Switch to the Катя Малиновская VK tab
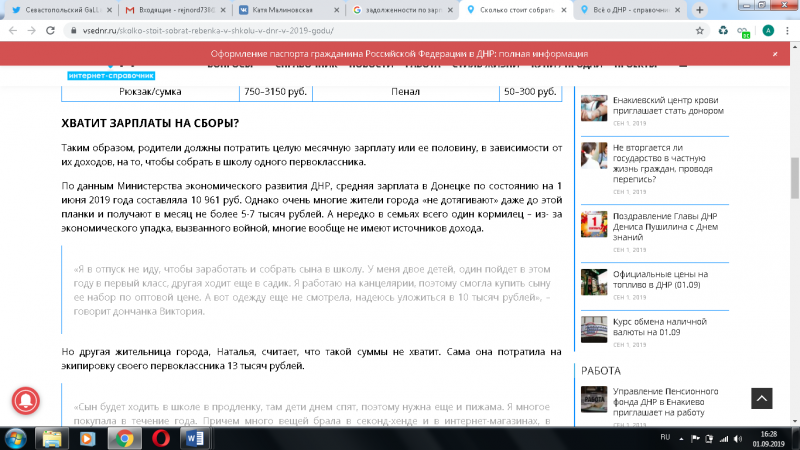The height and width of the screenshot is (450, 800). (290, 9)
